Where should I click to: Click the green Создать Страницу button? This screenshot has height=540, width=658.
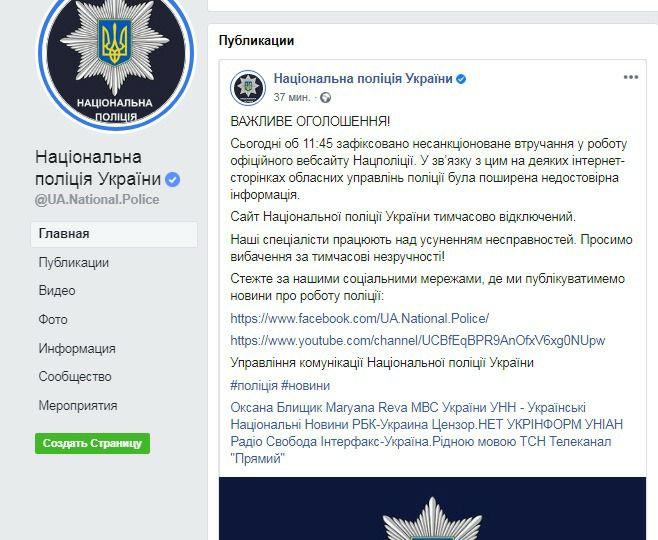point(92,443)
